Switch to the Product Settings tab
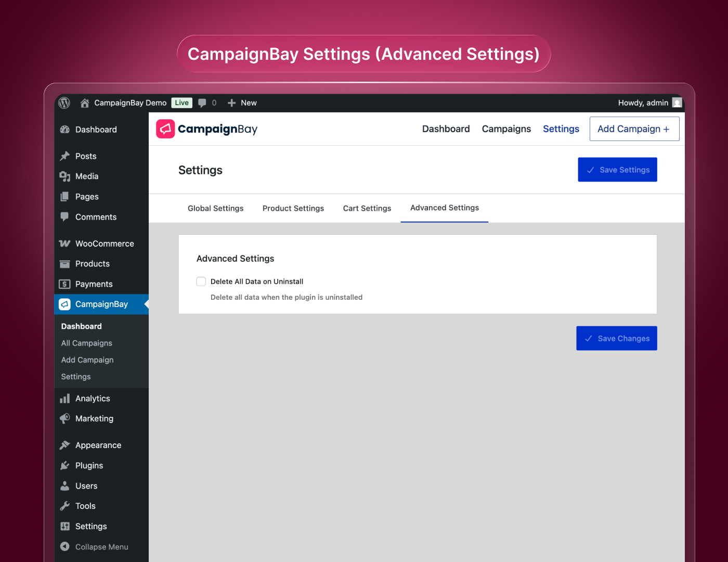Viewport: 728px width, 562px height. click(x=293, y=208)
